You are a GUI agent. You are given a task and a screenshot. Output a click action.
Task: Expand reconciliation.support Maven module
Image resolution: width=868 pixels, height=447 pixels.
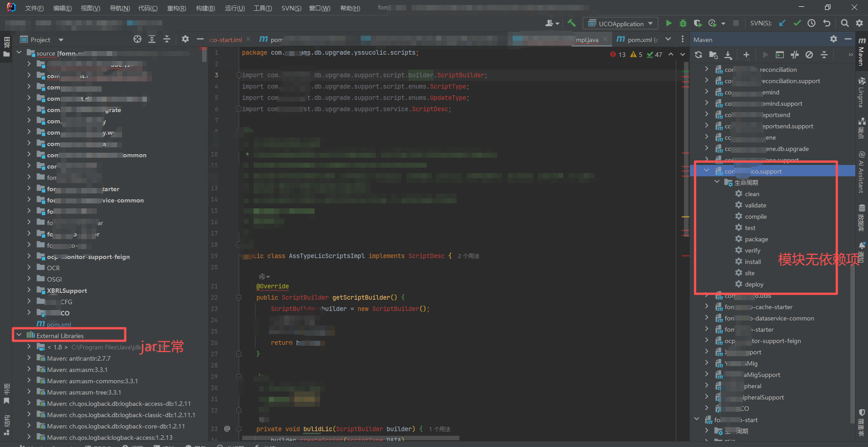(707, 80)
